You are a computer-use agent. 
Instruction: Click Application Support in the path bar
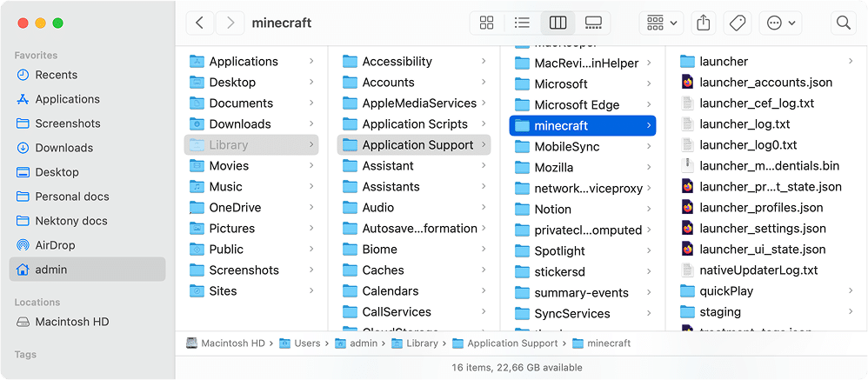pyautogui.click(x=504, y=343)
